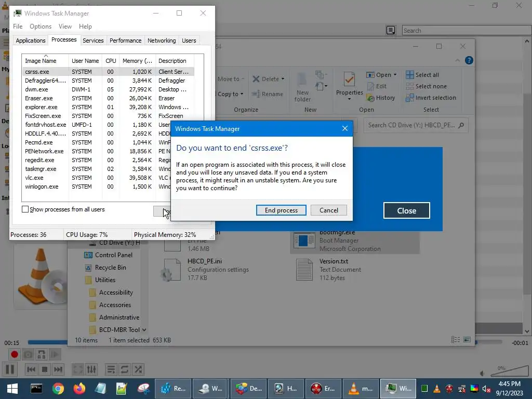This screenshot has width=532, height=399.
Task: Open the Services tab in Task Manager
Action: 93,41
